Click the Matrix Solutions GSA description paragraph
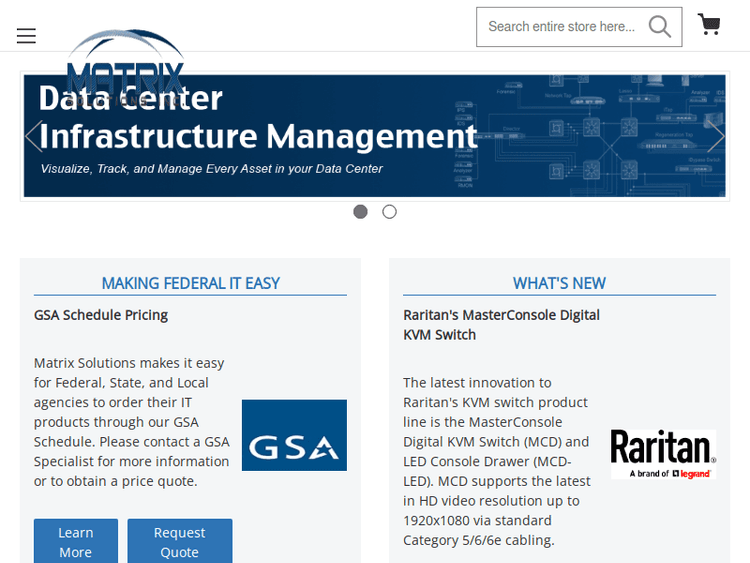This screenshot has width=750, height=563. point(132,422)
